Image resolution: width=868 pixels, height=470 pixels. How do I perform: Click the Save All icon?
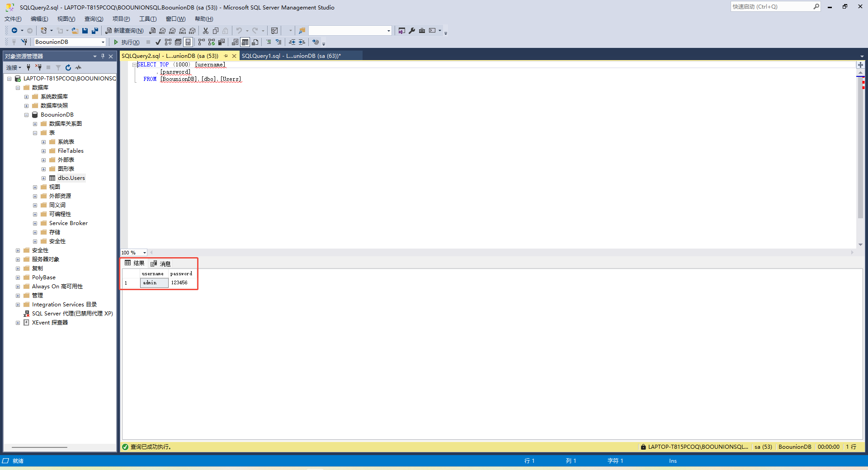point(95,31)
